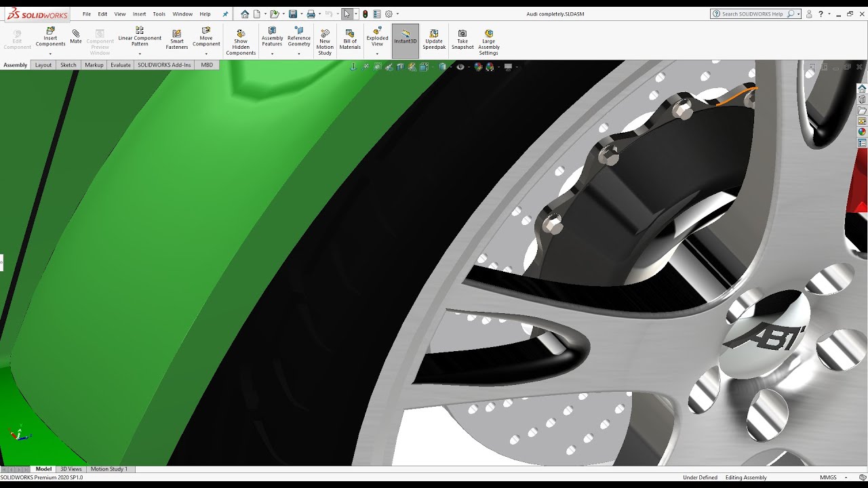The width and height of the screenshot is (868, 488).
Task: Click the user login icon
Action: [809, 14]
